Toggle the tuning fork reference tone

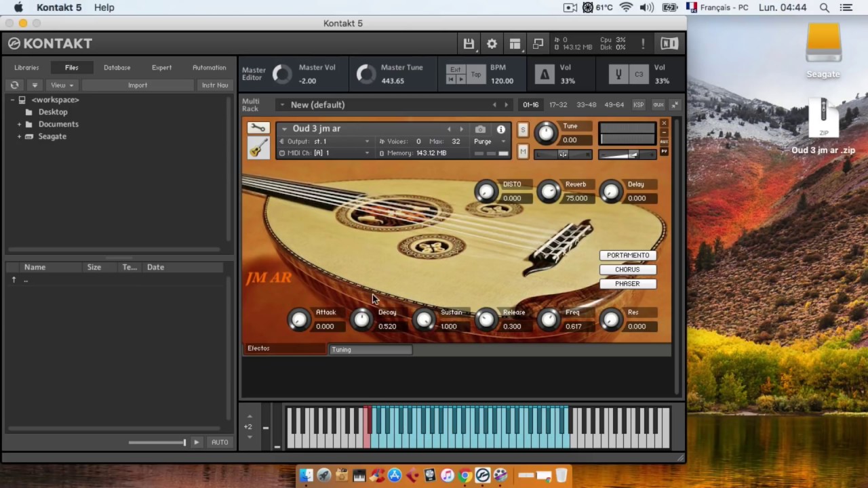[618, 74]
